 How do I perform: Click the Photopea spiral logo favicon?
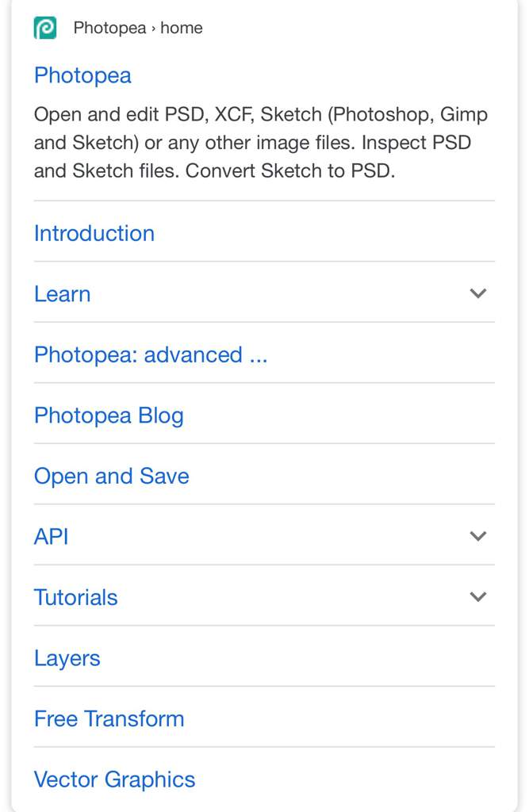click(x=45, y=28)
